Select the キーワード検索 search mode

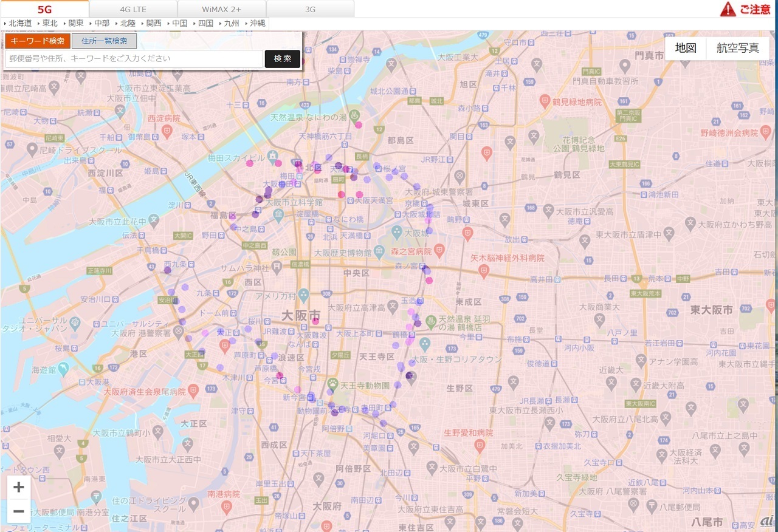[x=38, y=41]
